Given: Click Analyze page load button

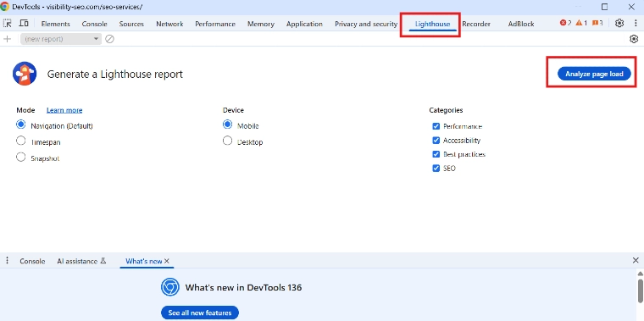Looking at the screenshot, I should coord(594,74).
